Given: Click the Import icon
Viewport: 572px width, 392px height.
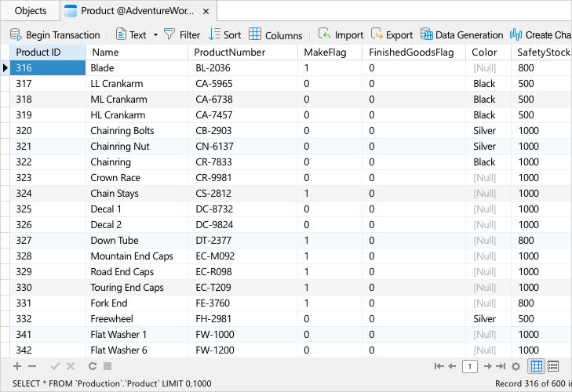Looking at the screenshot, I should 324,34.
